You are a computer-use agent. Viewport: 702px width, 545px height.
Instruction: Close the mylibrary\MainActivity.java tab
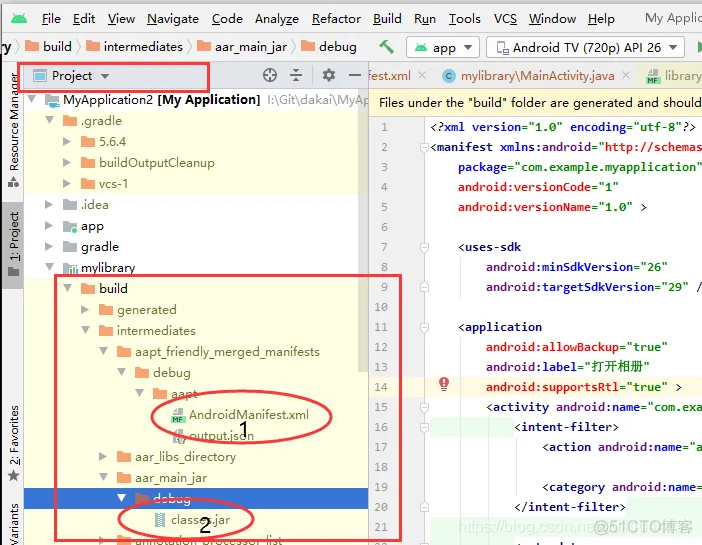tap(626, 75)
